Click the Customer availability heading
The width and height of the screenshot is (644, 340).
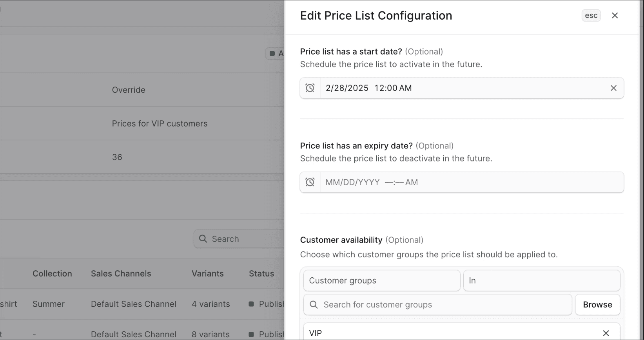341,240
